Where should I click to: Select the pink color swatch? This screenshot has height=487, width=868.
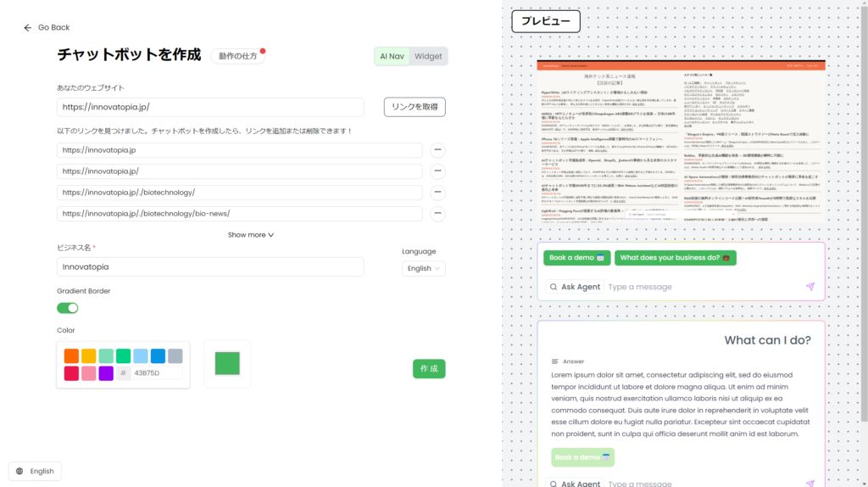tap(88, 372)
